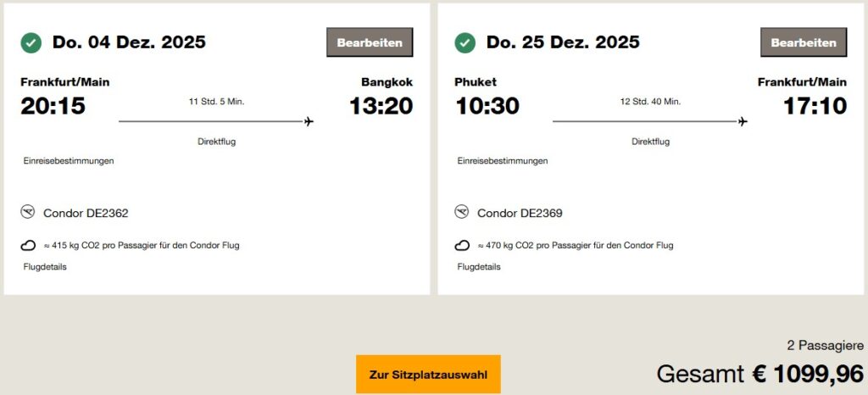Click the airplane icon on Phuket–Frankfurt route line

point(743,122)
